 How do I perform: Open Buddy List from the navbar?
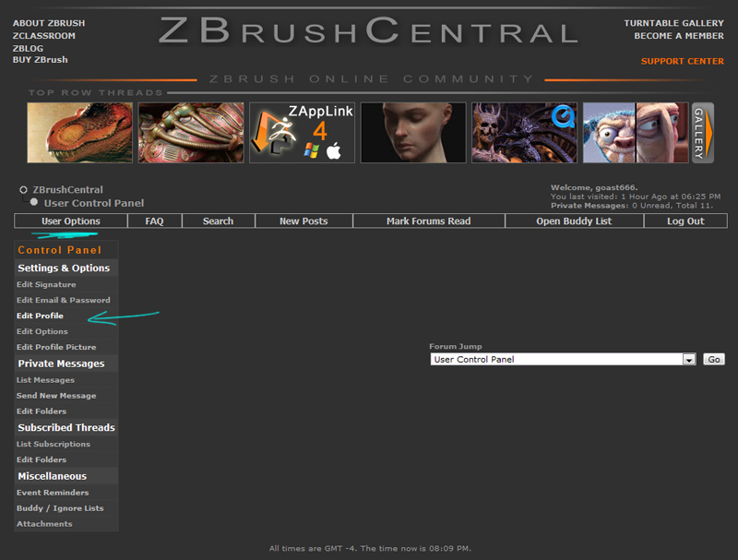click(574, 220)
